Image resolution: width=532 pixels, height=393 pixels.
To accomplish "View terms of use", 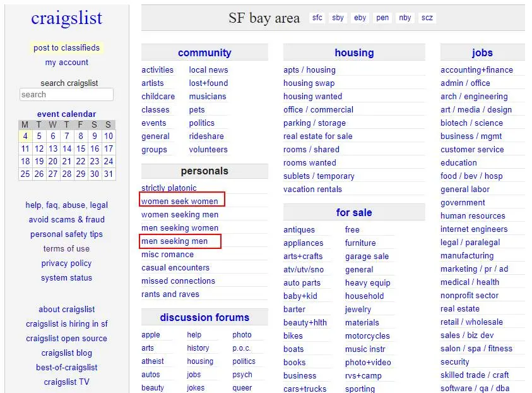I will click(x=66, y=249).
